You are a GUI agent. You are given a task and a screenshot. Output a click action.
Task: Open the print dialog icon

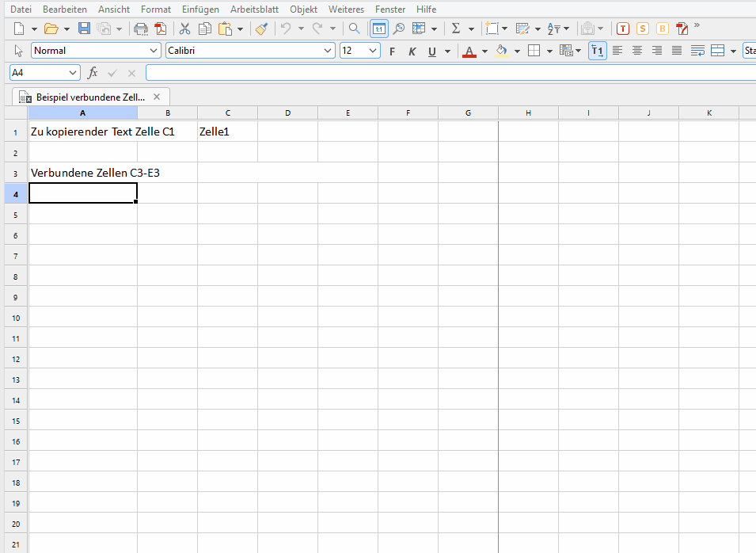click(141, 29)
